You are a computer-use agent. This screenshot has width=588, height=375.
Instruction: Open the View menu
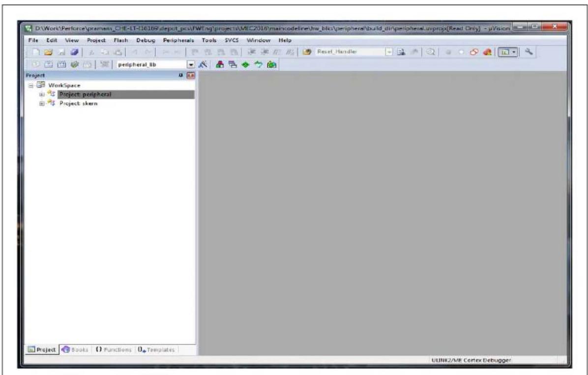72,40
